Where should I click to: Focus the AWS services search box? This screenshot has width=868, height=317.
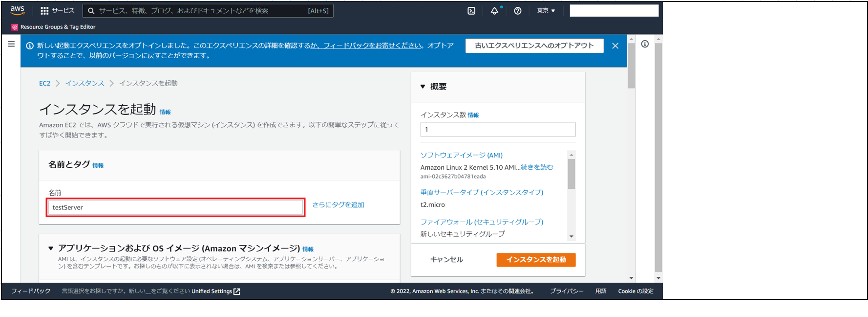(208, 11)
